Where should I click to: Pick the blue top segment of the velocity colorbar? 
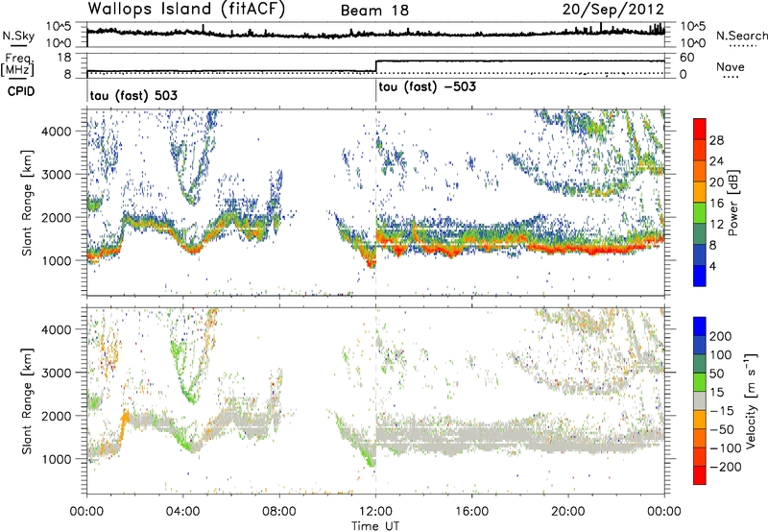700,326
